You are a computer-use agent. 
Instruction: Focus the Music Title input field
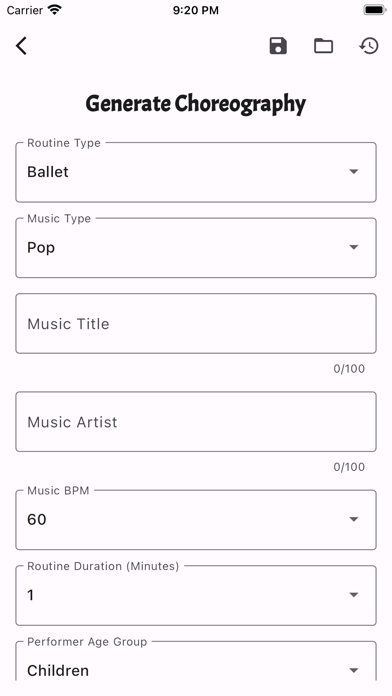coord(196,324)
